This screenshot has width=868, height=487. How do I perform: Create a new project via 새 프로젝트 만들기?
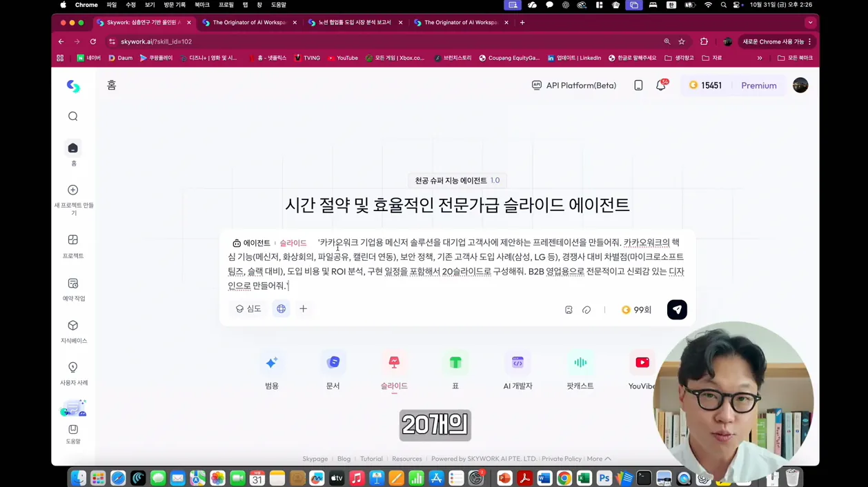(73, 200)
